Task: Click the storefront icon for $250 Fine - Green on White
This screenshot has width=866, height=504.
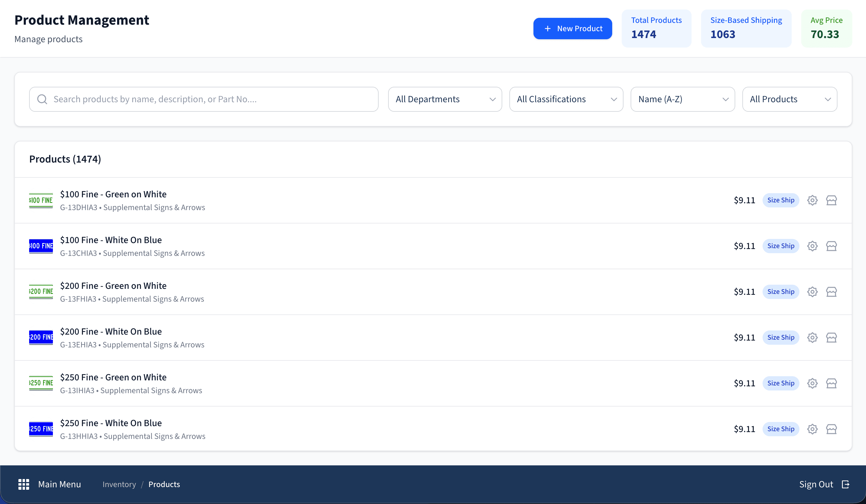Action: click(831, 383)
